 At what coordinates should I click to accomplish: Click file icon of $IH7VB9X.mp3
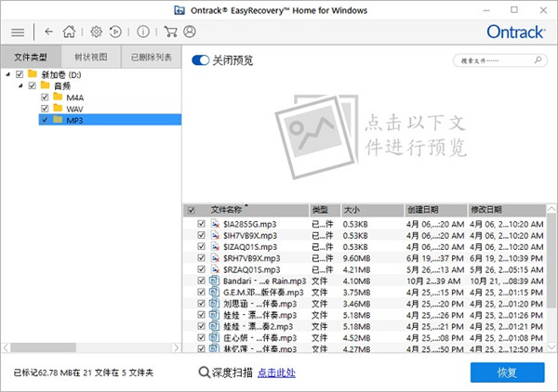[215, 235]
